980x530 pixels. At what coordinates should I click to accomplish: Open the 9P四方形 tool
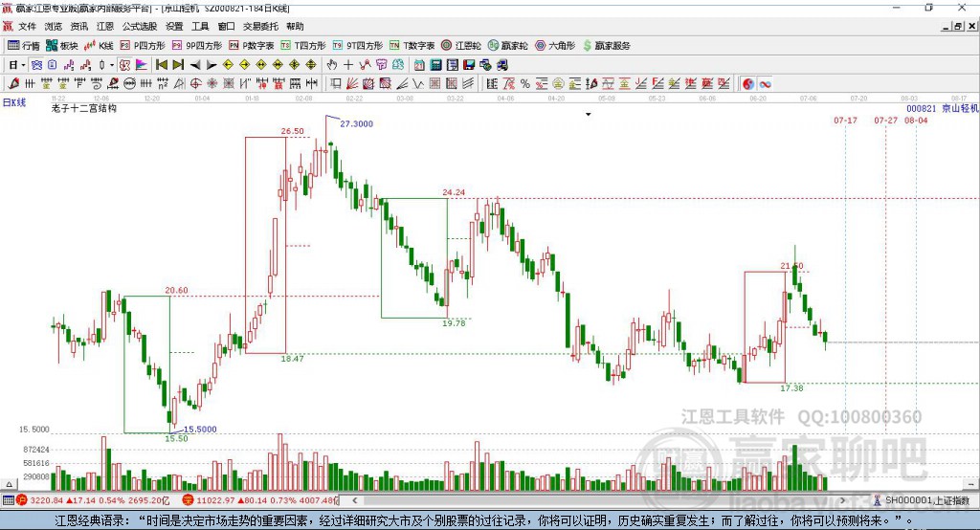(x=197, y=46)
